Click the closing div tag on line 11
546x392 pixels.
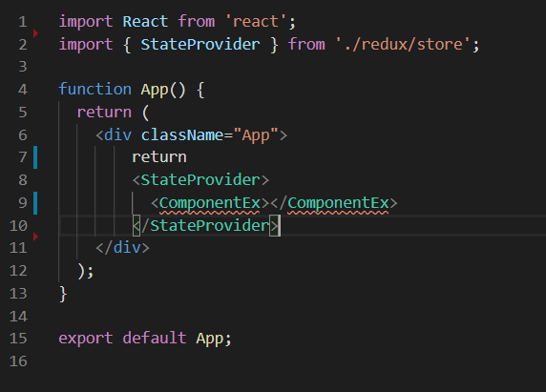click(x=122, y=248)
